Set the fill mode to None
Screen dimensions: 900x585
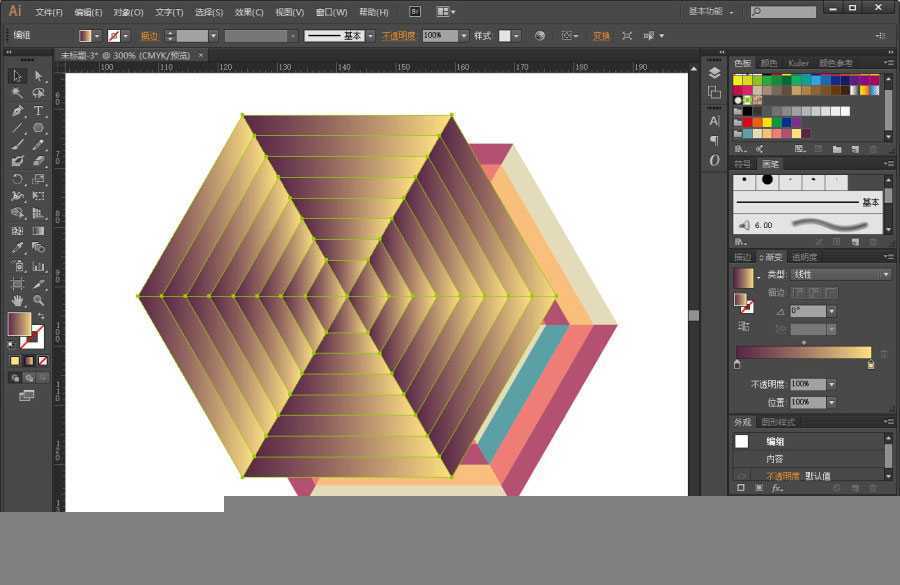point(44,360)
